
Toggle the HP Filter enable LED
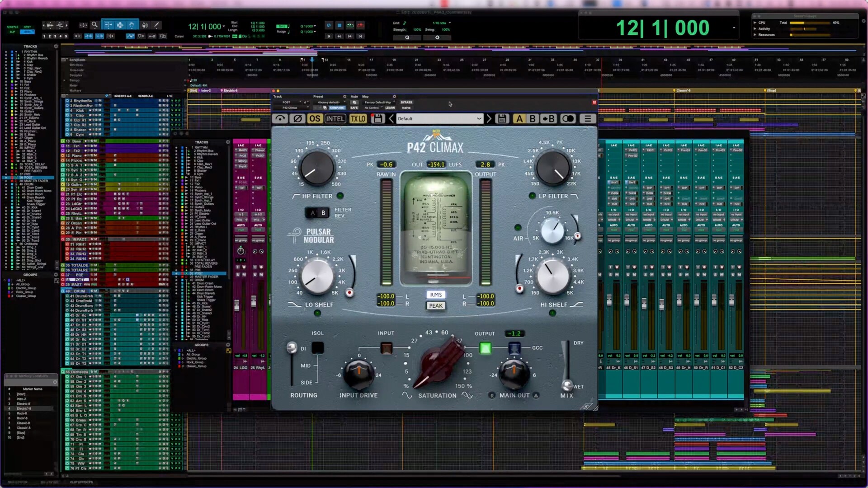(340, 196)
